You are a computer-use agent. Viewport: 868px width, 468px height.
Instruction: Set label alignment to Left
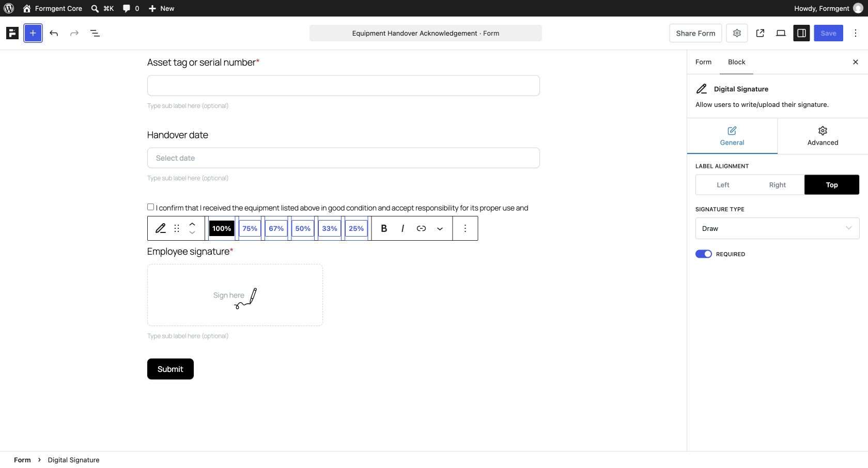pyautogui.click(x=723, y=185)
